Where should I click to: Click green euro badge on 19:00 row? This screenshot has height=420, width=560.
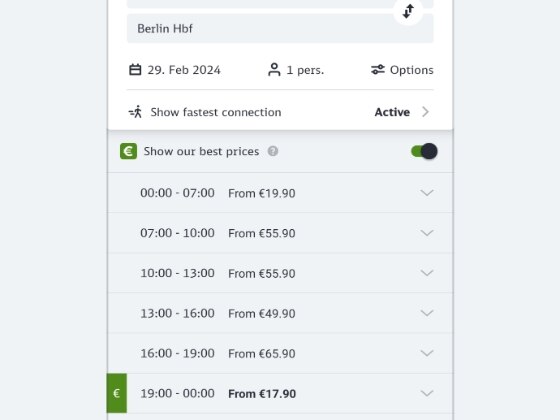click(x=117, y=393)
